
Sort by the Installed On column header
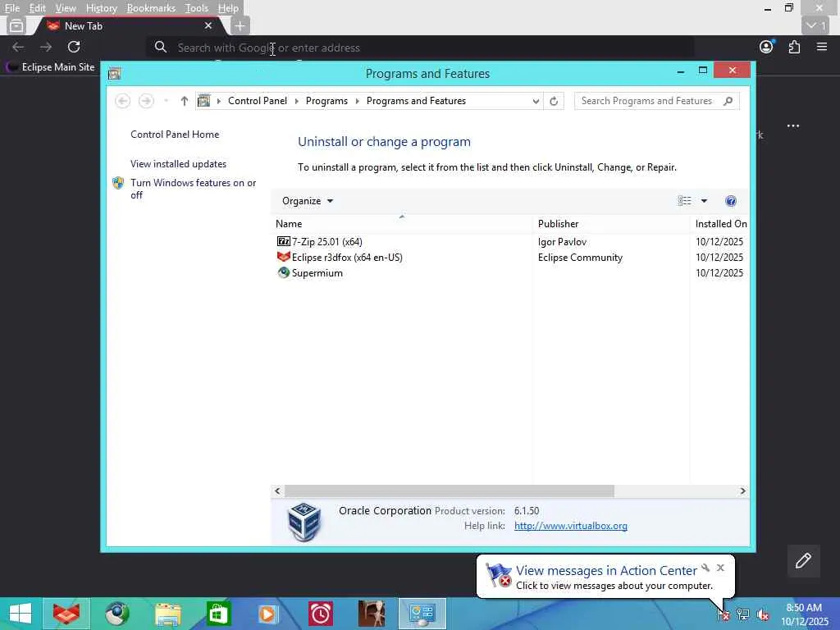[720, 223]
